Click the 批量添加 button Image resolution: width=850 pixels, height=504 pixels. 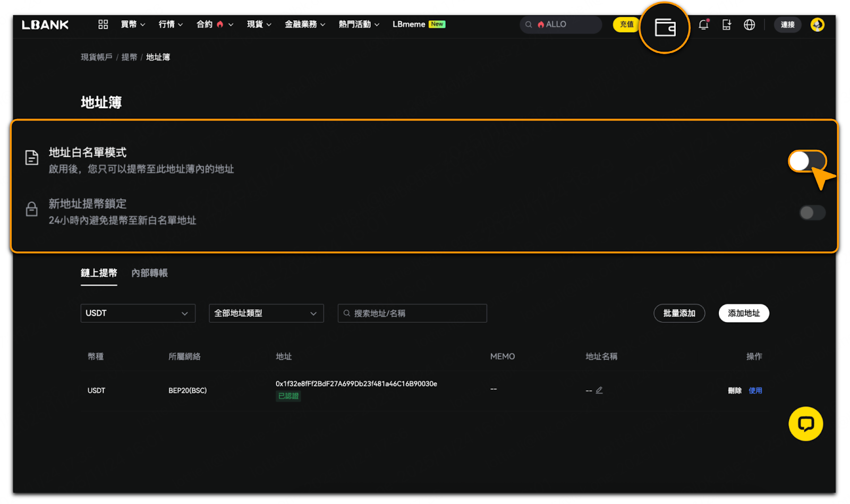679,313
